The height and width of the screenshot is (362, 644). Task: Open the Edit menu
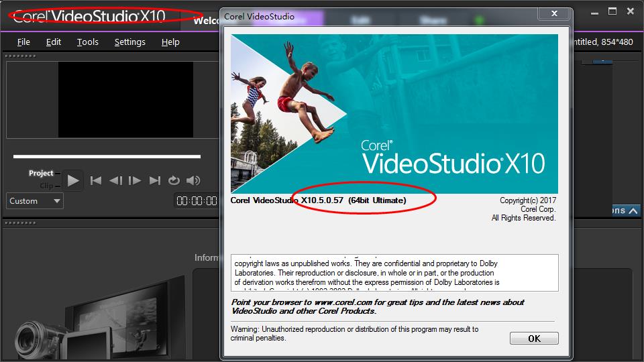(x=54, y=42)
